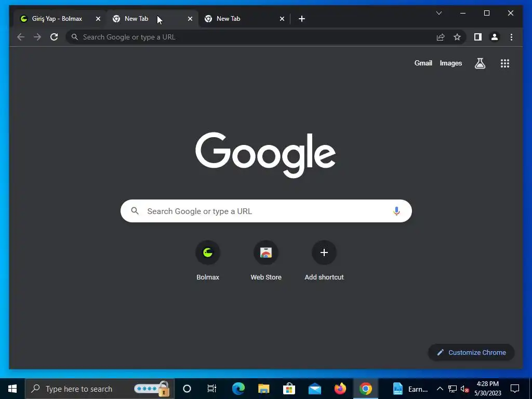
Task: Open File Explorer from the taskbar
Action: click(263, 389)
